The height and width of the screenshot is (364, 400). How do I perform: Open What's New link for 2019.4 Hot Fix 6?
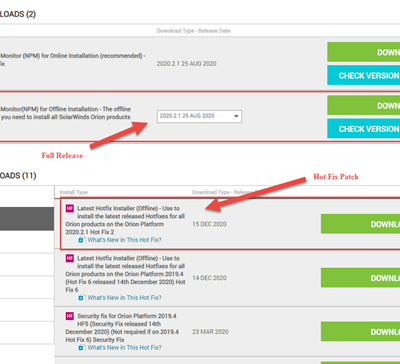tap(124, 297)
